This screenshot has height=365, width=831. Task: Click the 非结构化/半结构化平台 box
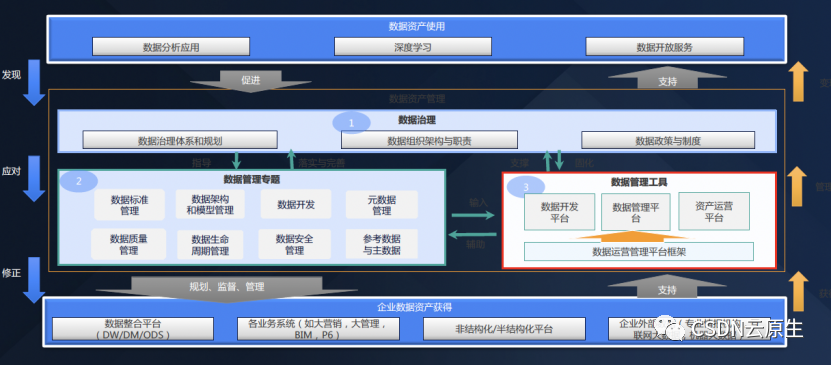tap(504, 328)
